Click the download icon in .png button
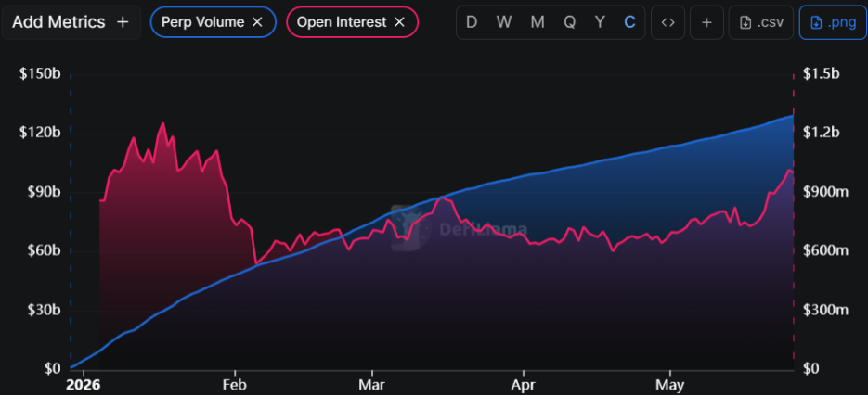This screenshot has width=868, height=396. 816,22
